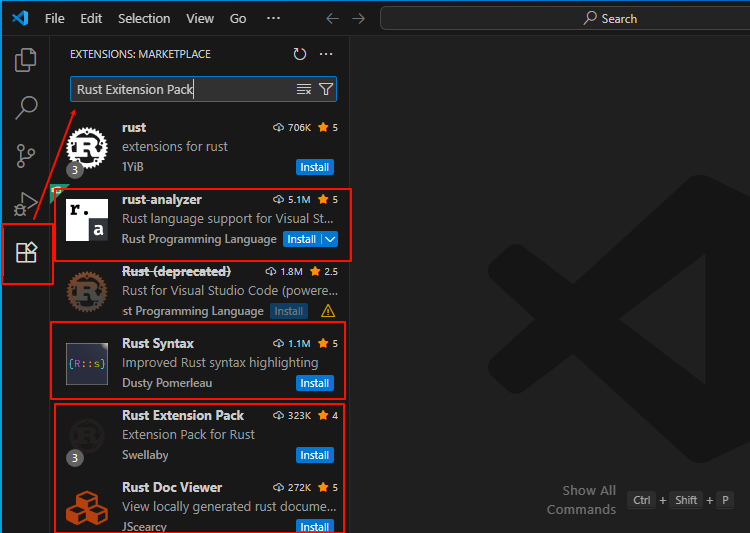This screenshot has width=750, height=533.
Task: Click the rust-analyzer extension logo
Action: click(x=87, y=220)
